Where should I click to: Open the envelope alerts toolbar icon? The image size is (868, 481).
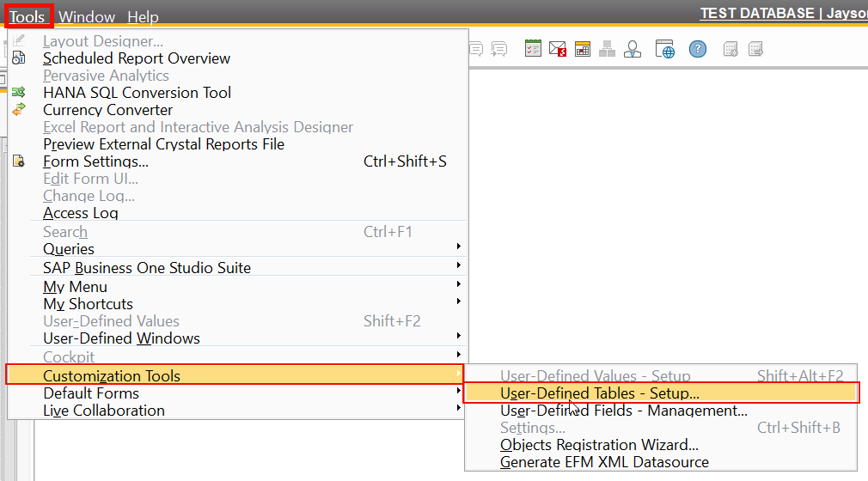tap(558, 49)
